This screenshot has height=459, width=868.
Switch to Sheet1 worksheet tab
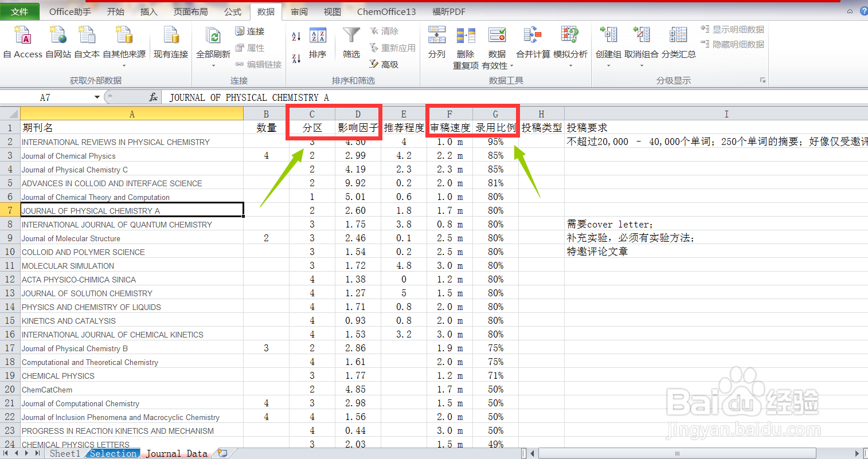[65, 453]
